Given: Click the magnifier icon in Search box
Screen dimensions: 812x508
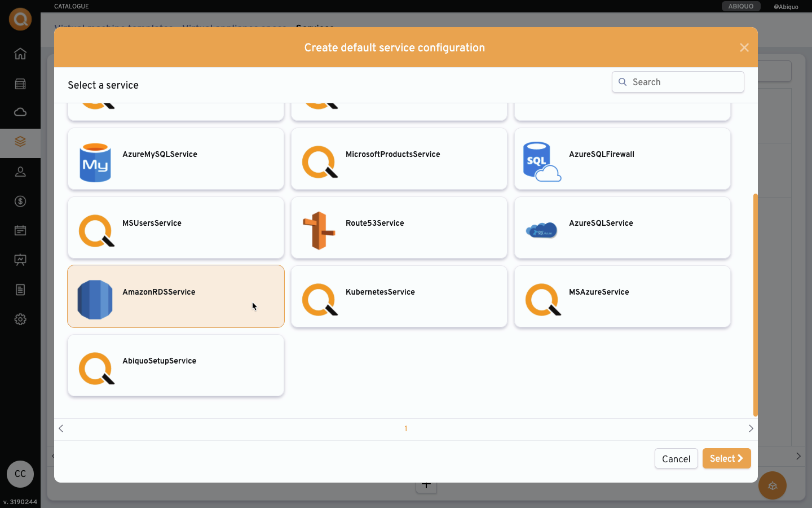Looking at the screenshot, I should point(623,82).
